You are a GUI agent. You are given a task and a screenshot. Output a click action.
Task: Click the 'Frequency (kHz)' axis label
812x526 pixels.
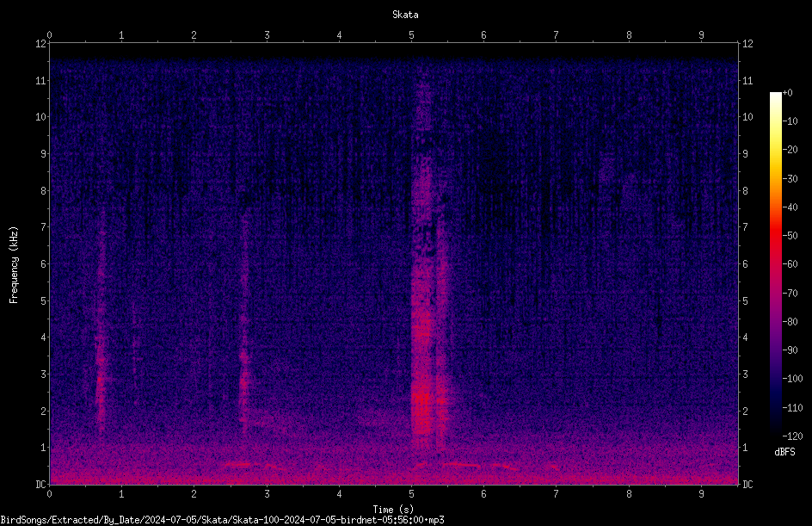coord(14,264)
